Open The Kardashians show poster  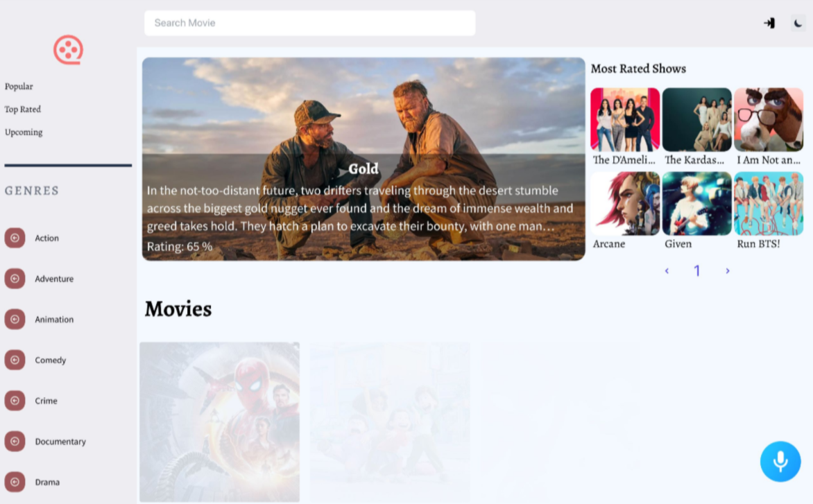(697, 119)
